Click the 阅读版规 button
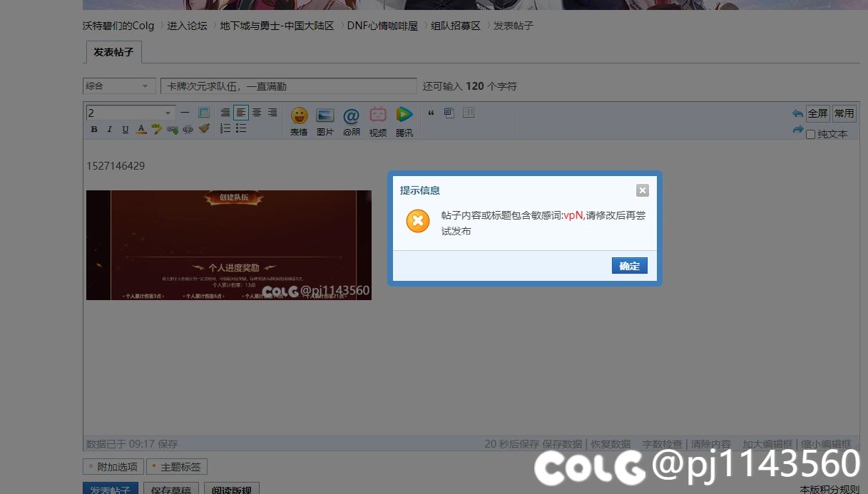 (x=232, y=489)
